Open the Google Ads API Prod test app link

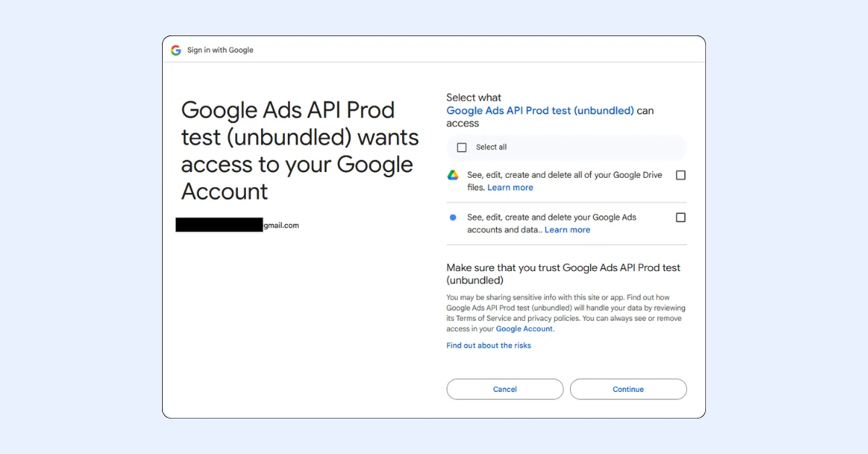(540, 111)
